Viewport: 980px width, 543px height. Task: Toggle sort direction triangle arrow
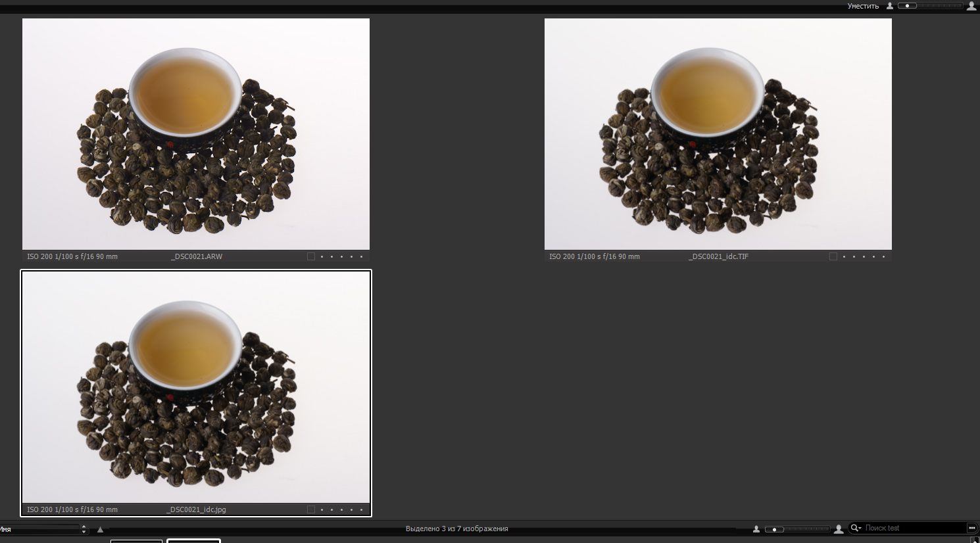pyautogui.click(x=100, y=529)
